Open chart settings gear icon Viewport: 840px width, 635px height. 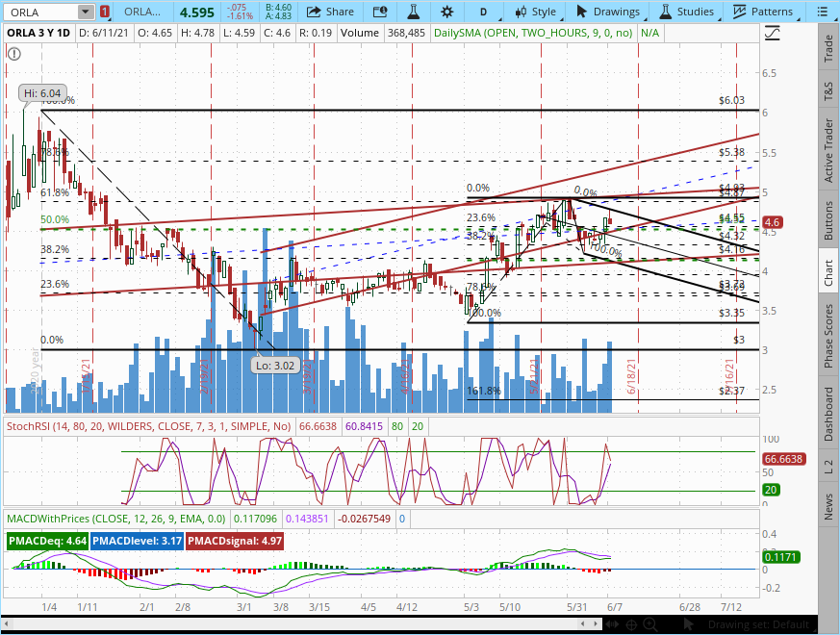(447, 12)
